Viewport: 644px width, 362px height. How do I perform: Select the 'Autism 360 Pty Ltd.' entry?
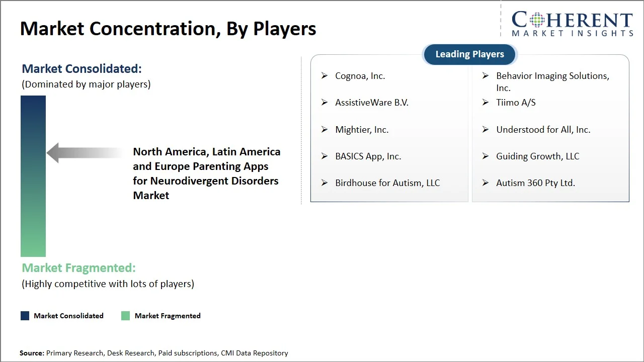[535, 183]
